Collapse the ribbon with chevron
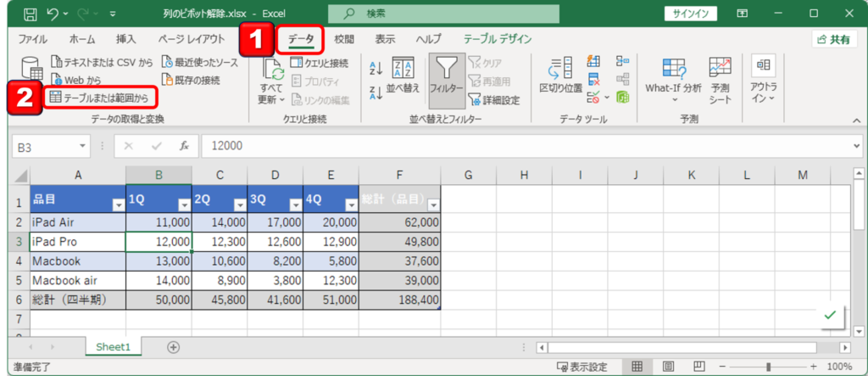Screen dimensions: 868x376 tap(856, 120)
